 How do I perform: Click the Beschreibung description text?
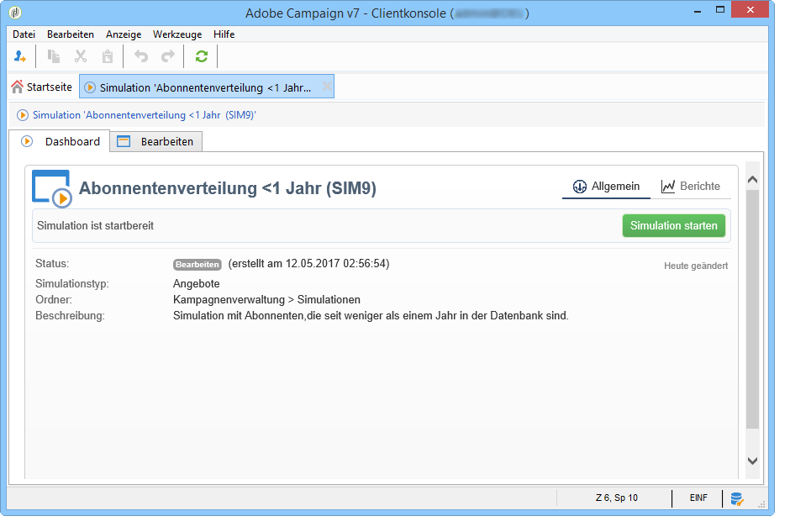(x=371, y=316)
